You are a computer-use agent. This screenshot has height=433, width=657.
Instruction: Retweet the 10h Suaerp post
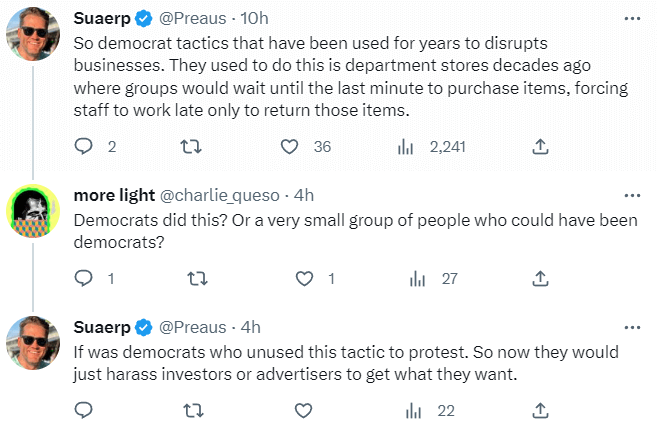pyautogui.click(x=191, y=147)
